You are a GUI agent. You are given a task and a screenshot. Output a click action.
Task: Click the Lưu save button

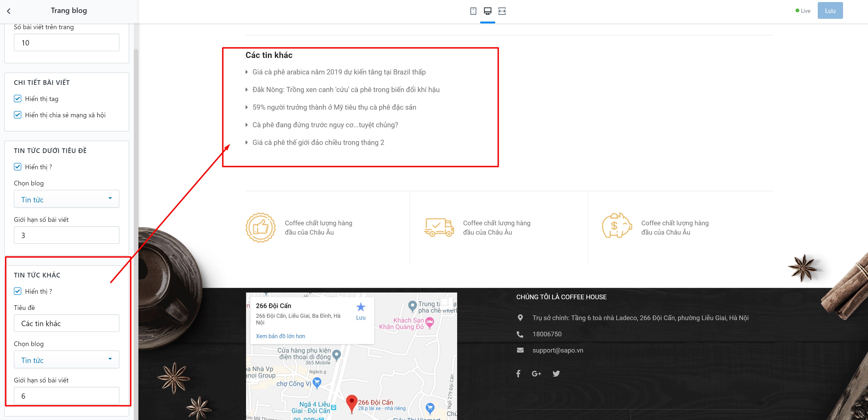(830, 10)
